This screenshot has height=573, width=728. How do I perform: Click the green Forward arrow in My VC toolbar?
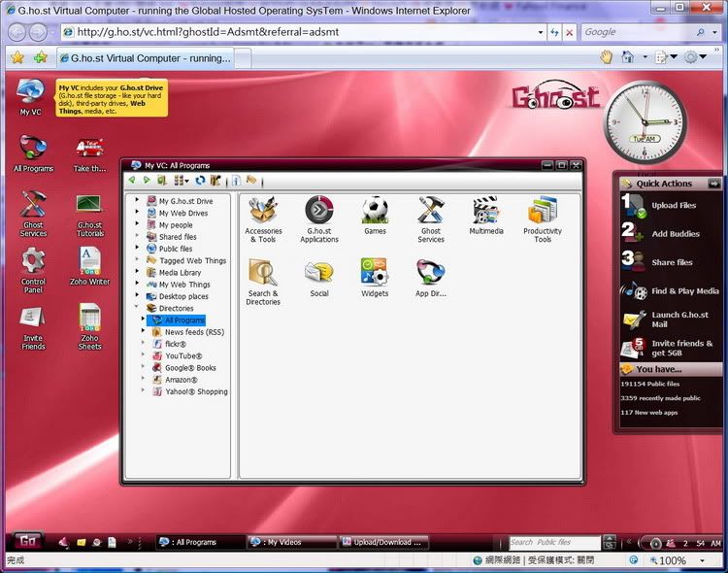click(x=147, y=181)
